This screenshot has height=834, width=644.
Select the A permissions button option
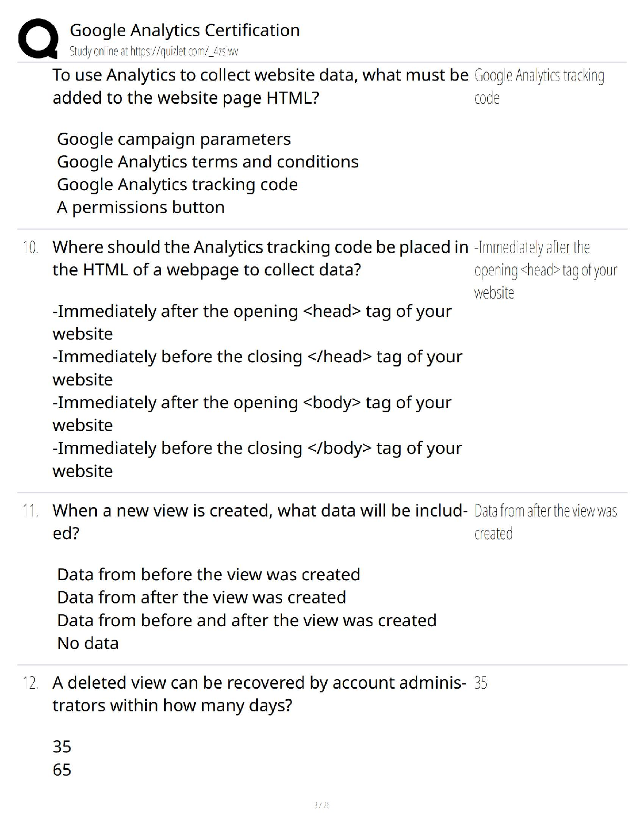click(x=140, y=207)
